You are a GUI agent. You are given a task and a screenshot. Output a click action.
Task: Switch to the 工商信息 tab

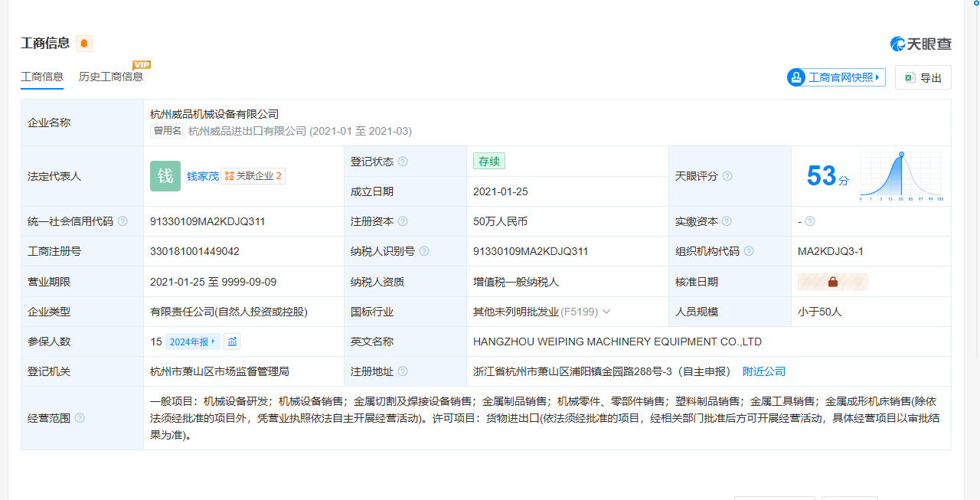click(42, 77)
